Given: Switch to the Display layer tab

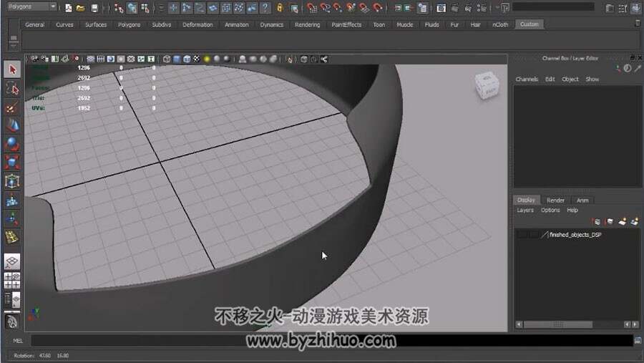Looking at the screenshot, I should [527, 200].
